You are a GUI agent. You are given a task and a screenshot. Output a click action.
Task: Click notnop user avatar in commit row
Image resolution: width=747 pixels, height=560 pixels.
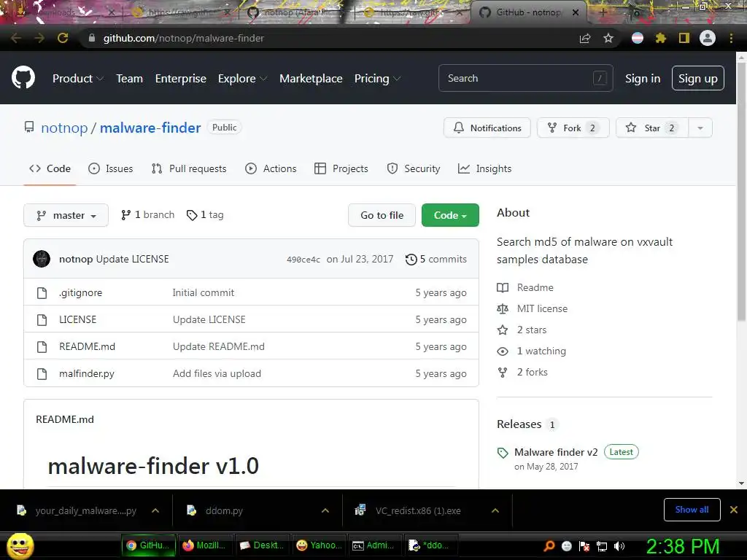tap(42, 259)
